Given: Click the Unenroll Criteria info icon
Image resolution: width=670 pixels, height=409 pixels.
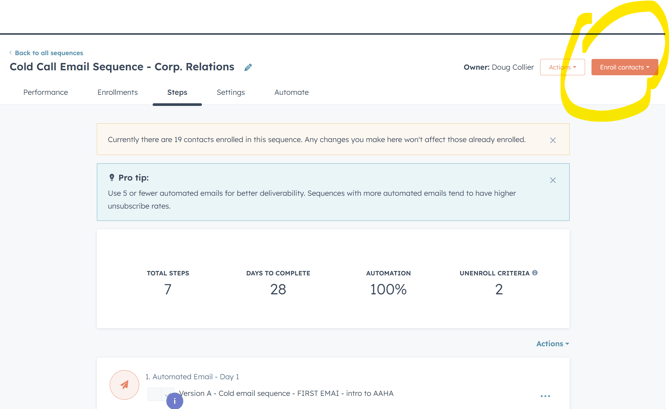Looking at the screenshot, I should click(535, 273).
